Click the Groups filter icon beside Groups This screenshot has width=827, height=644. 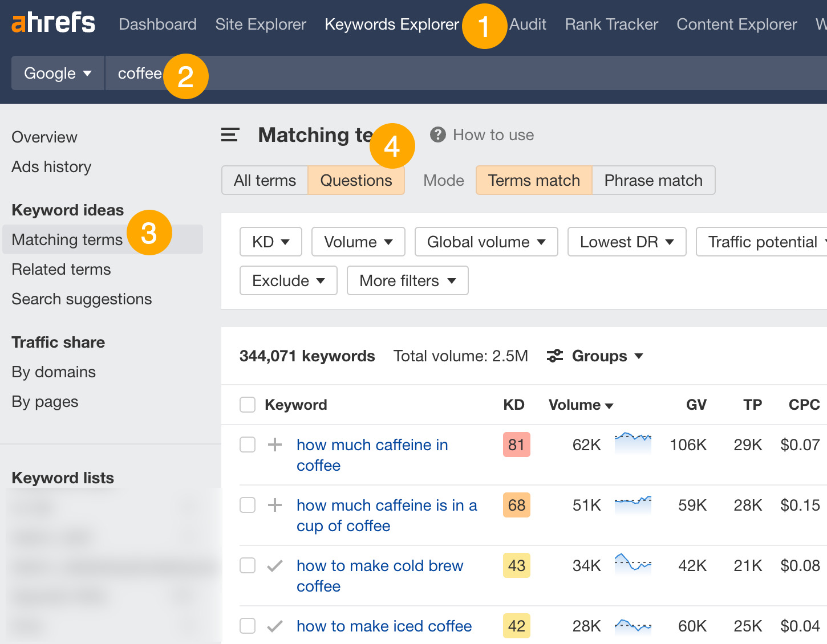pyautogui.click(x=554, y=356)
